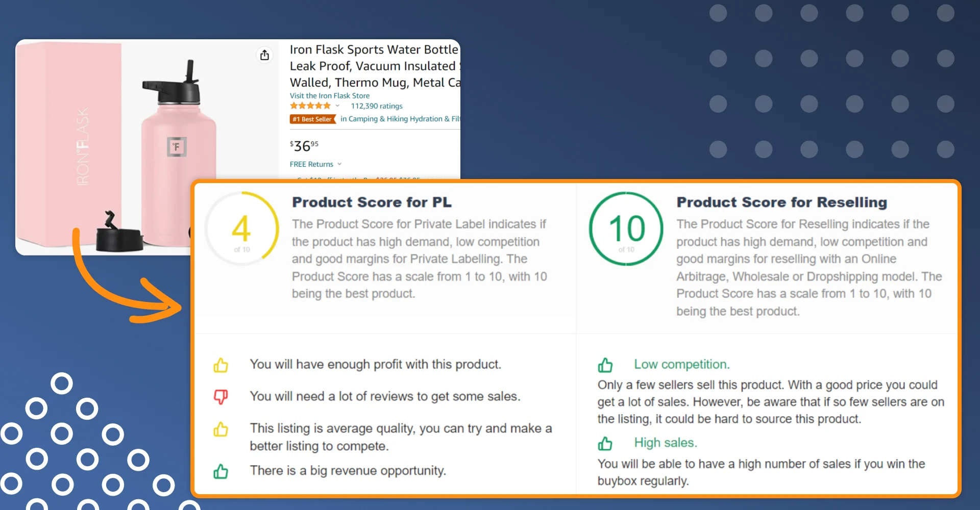
Task: Click the F logo on the pink bottle
Action: (x=177, y=147)
